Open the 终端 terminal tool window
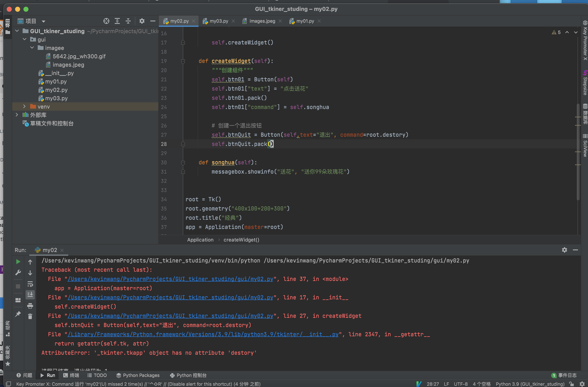This screenshot has width=588, height=387. (x=71, y=375)
